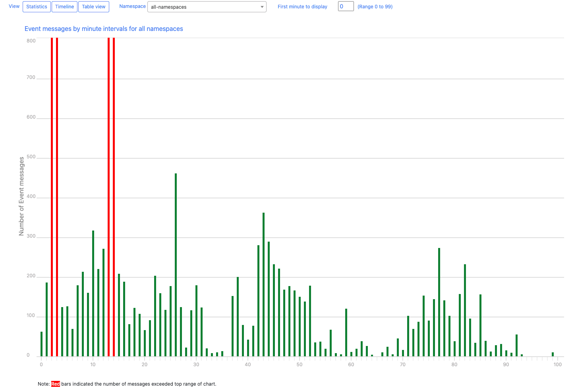Viewport: 574px width, 392px height.
Task: Click the green bar at minute 82
Action: 465,310
